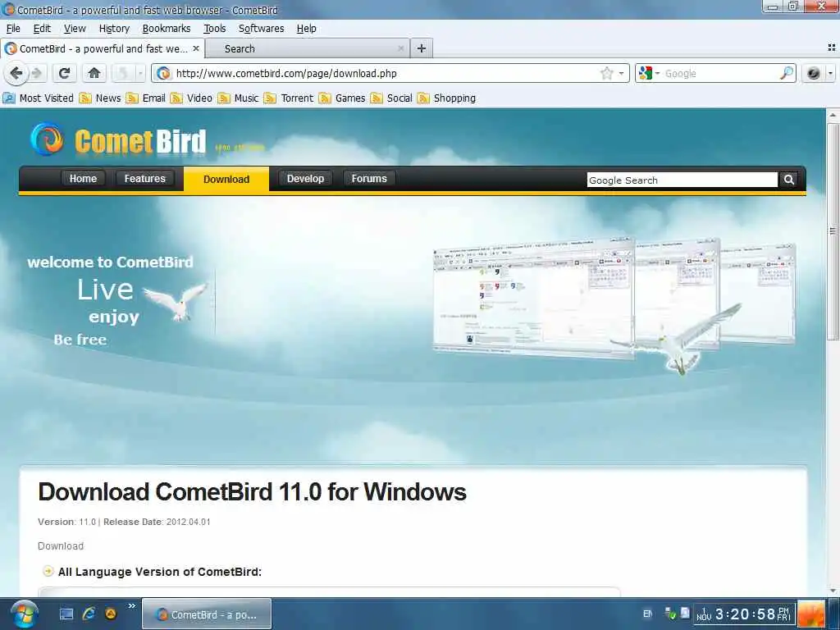Expand the quick launch chevron

coord(131,606)
